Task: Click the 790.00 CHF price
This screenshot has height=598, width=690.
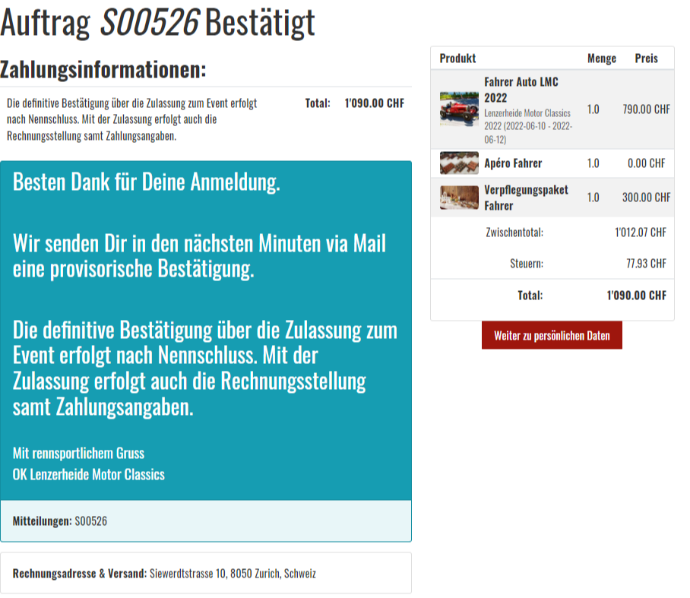Action: pyautogui.click(x=646, y=109)
